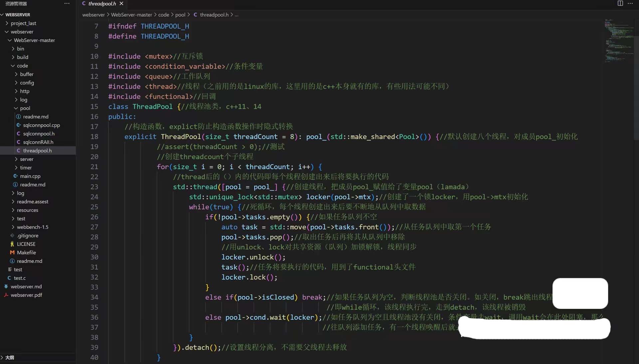Expand the log folder inside code
This screenshot has height=364, width=639.
pos(38,100)
